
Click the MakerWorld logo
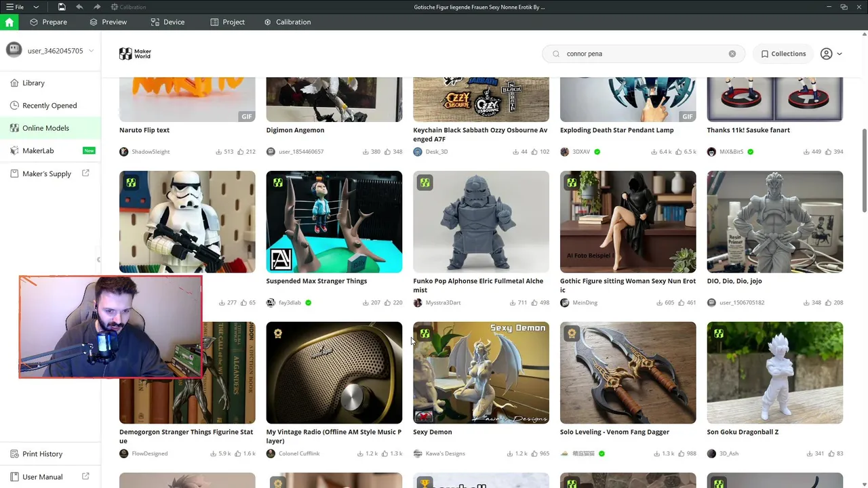click(x=135, y=54)
